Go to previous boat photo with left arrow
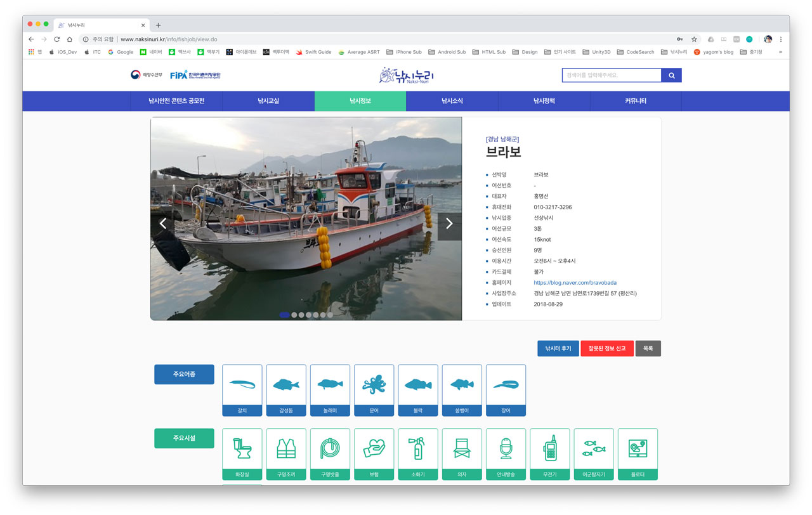 point(163,223)
